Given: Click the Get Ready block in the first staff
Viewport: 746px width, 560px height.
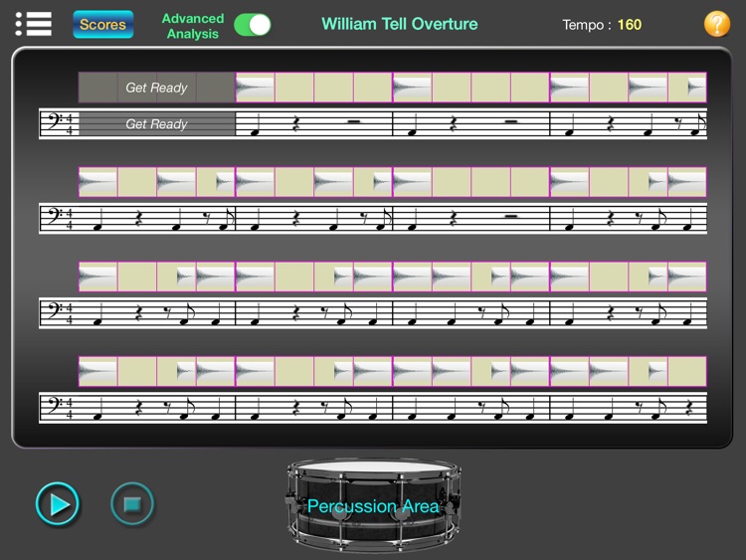Looking at the screenshot, I should click(156, 124).
